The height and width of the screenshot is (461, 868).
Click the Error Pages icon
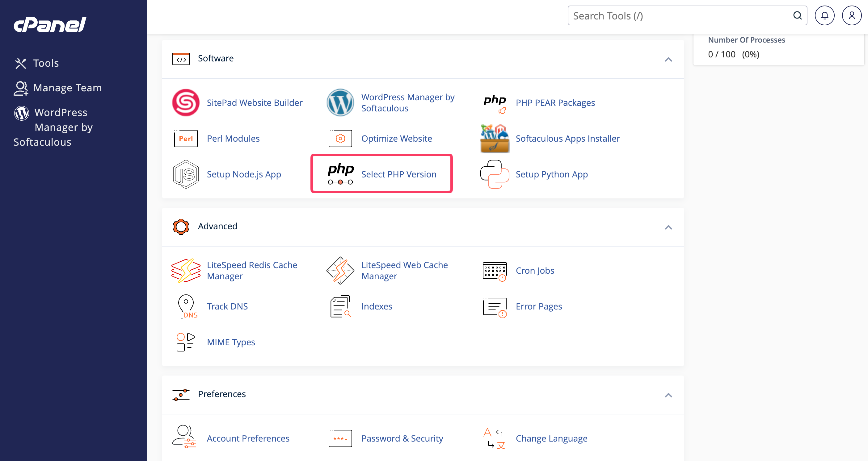[x=495, y=307]
